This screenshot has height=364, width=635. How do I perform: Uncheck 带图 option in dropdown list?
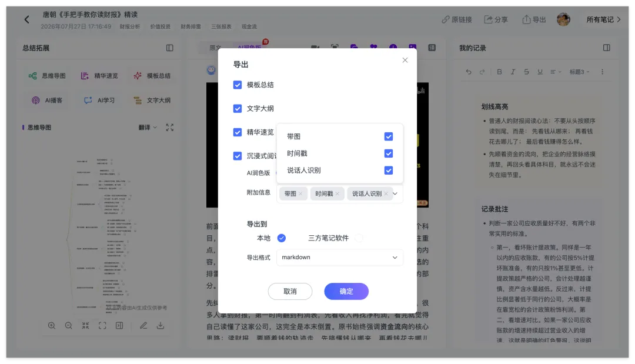[x=389, y=136]
